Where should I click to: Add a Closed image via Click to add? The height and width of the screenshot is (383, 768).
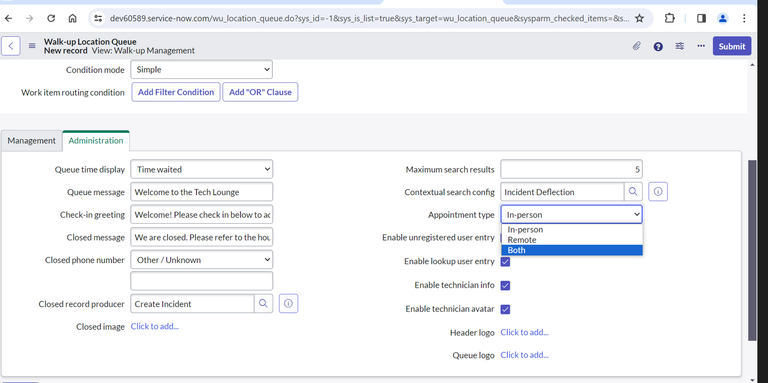point(155,326)
